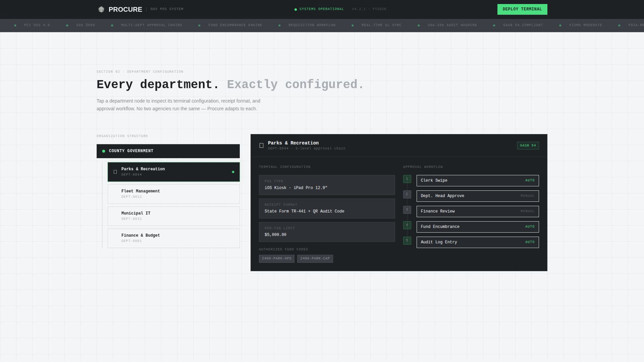Image resolution: width=644 pixels, height=362 pixels.
Task: Select the Dept. Head Approve workflow step
Action: pos(478,196)
